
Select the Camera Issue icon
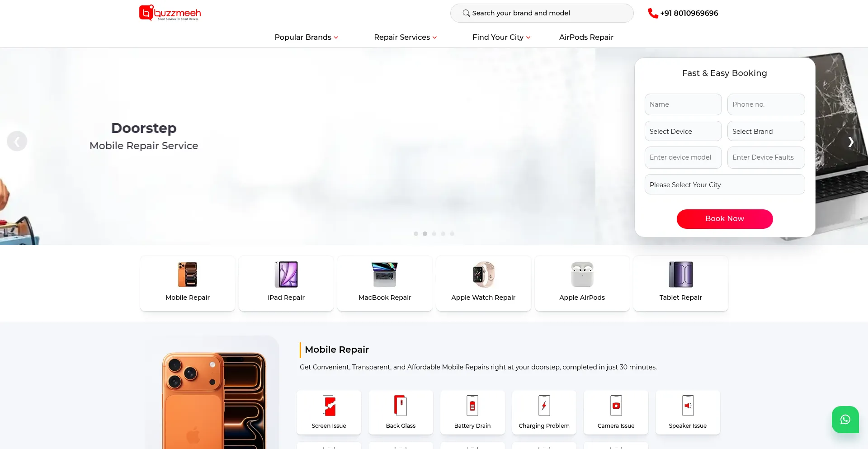[x=616, y=406]
